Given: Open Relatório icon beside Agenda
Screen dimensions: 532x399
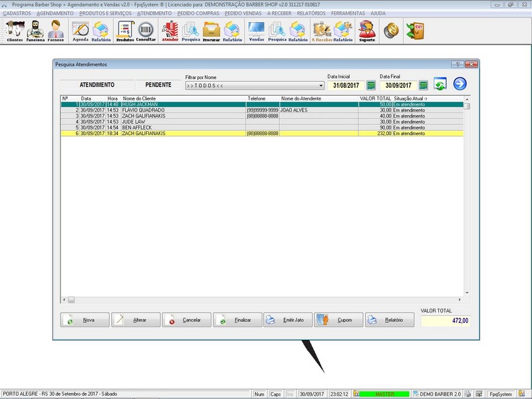Looking at the screenshot, I should click(x=101, y=31).
